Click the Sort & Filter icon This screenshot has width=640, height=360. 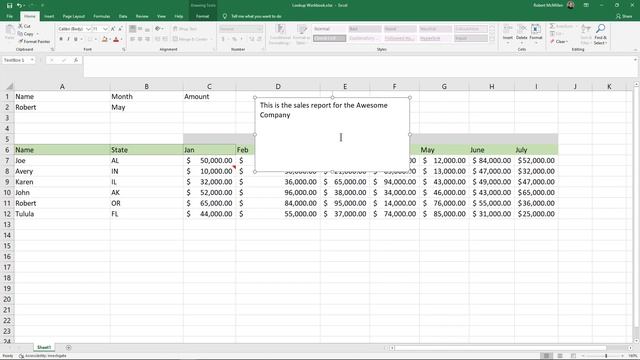click(586, 29)
